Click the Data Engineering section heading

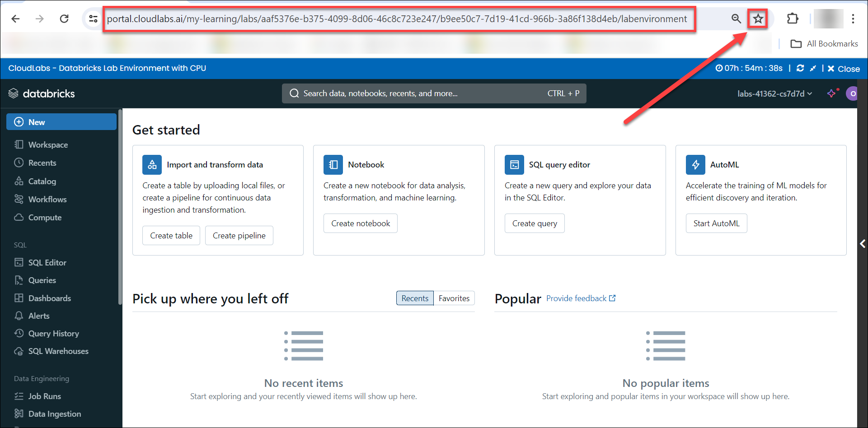(x=42, y=378)
